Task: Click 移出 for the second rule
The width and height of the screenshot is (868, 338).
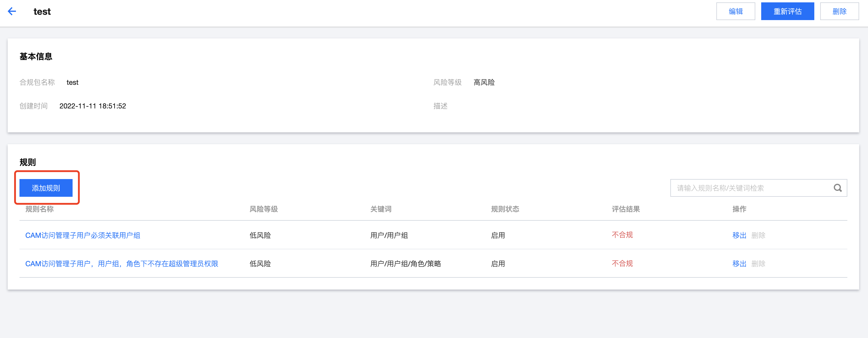Action: (739, 264)
